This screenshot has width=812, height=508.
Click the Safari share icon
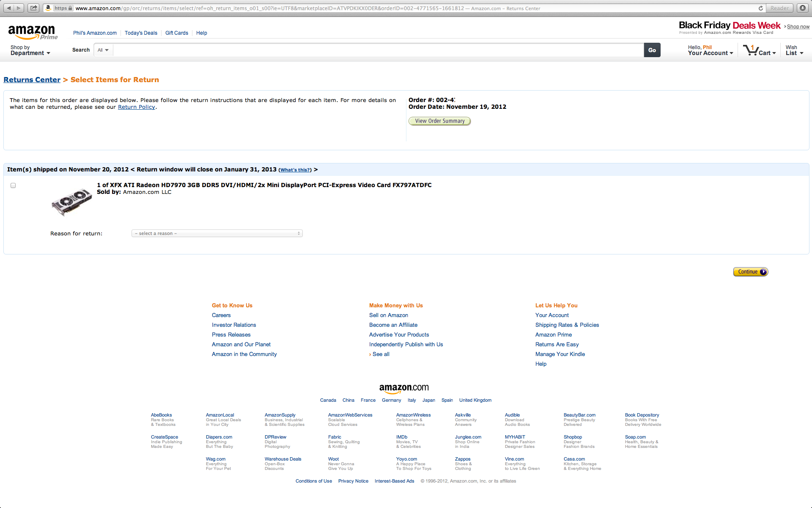[x=34, y=8]
